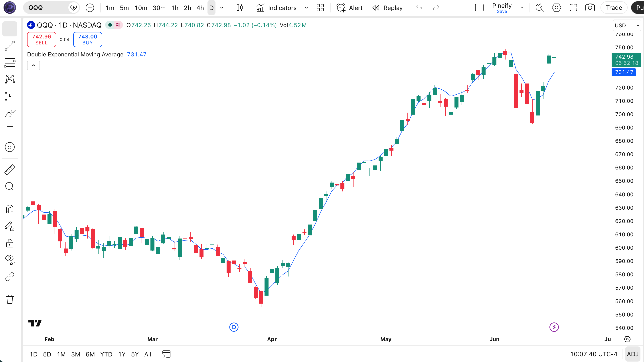Set range to 5Y

(135, 354)
